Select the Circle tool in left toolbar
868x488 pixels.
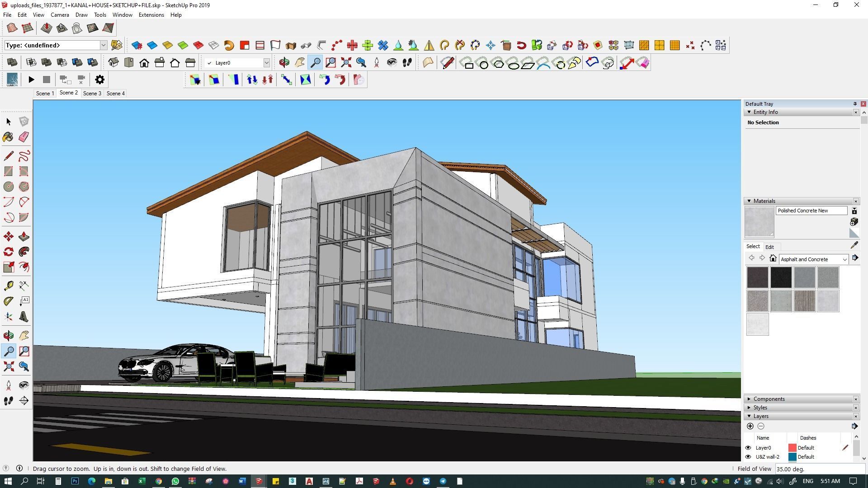[x=9, y=187]
